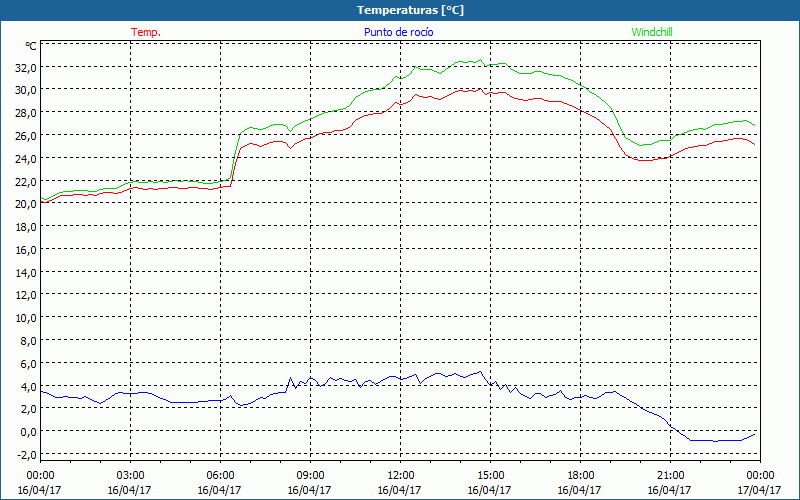The width and height of the screenshot is (800, 500).
Task: Click the 26,0 y-axis value
Action: pyautogui.click(x=27, y=136)
